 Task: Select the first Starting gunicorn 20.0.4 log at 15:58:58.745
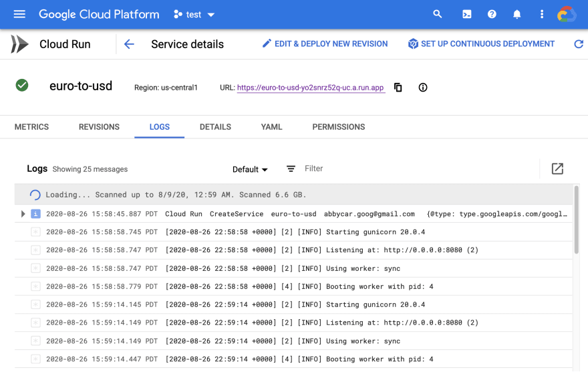[293, 231]
